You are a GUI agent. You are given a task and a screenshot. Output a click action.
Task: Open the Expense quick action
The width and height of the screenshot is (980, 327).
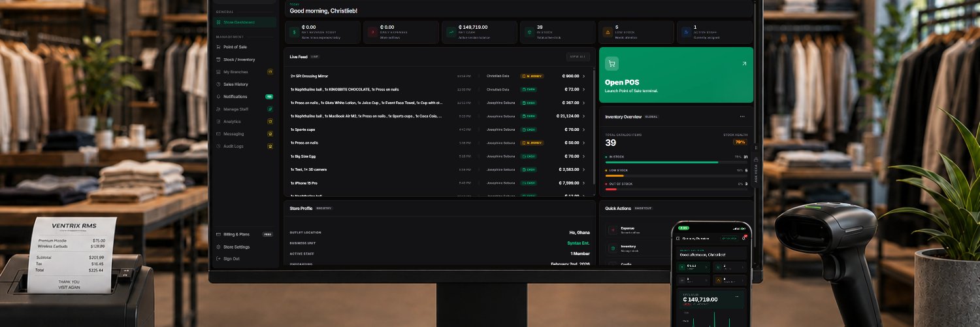coord(637,230)
